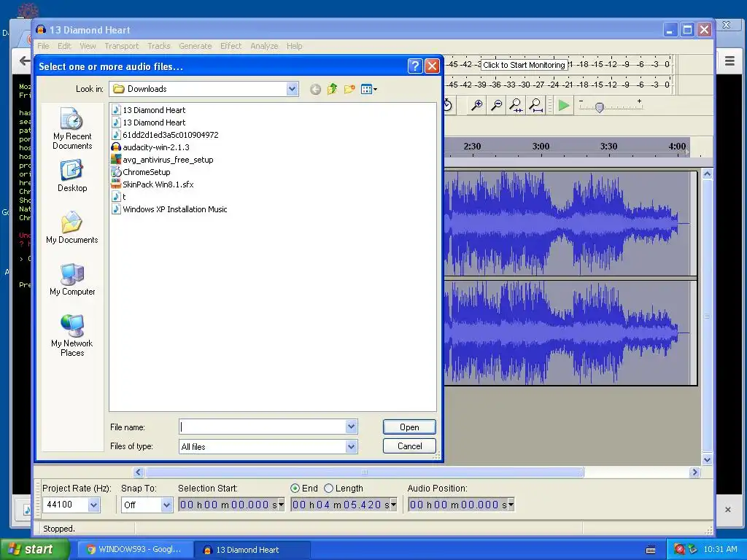Select the audacity-win-2.1.3 installer file

pos(150,147)
